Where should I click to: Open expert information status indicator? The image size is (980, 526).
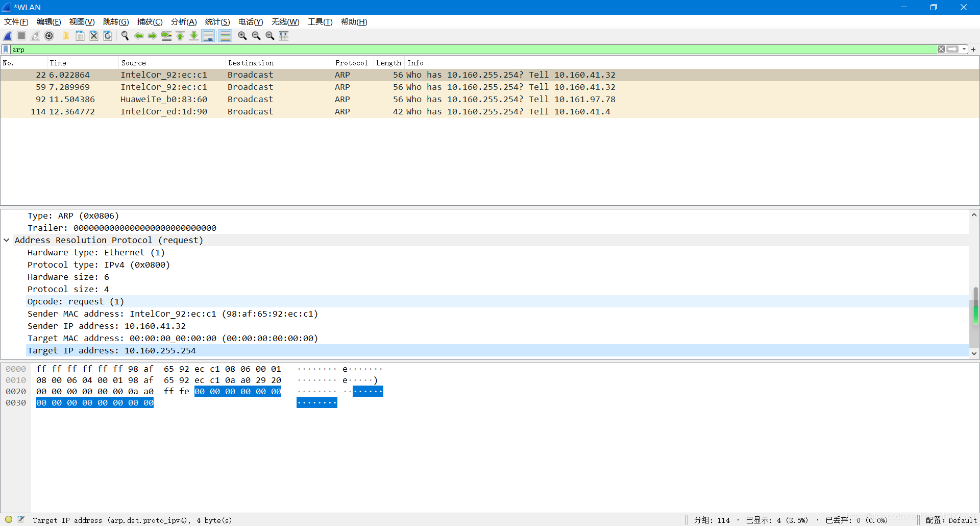click(9, 520)
